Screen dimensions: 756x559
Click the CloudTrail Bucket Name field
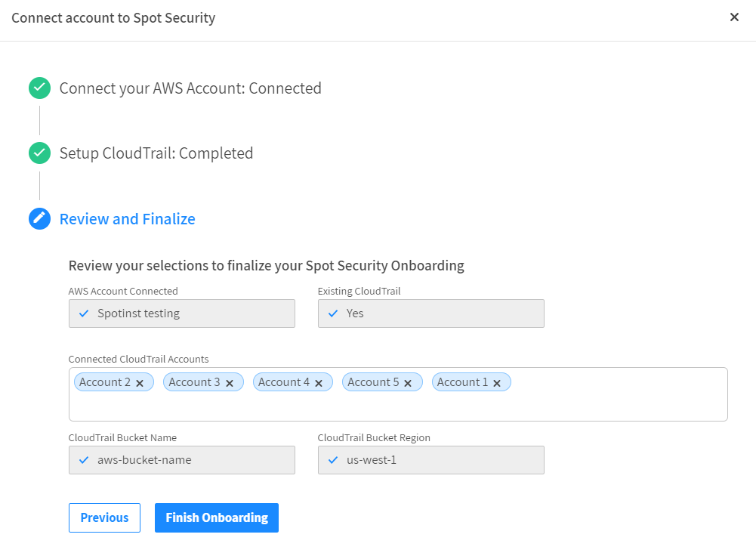tap(181, 460)
